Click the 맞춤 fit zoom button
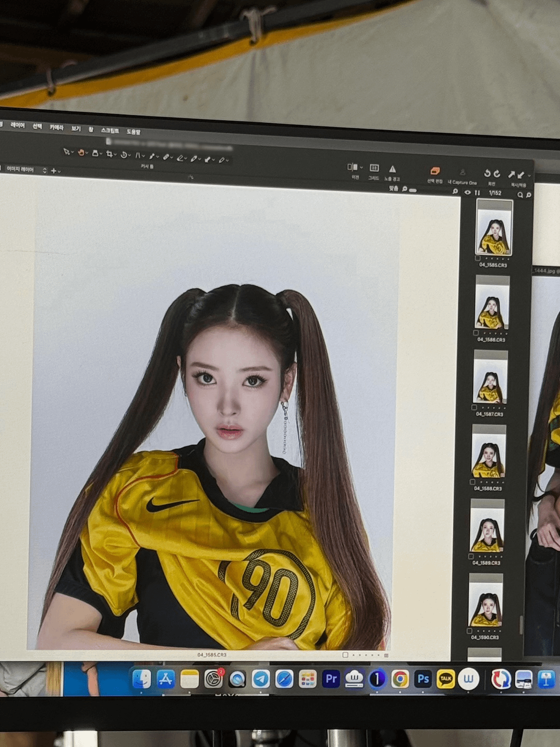 (394, 188)
